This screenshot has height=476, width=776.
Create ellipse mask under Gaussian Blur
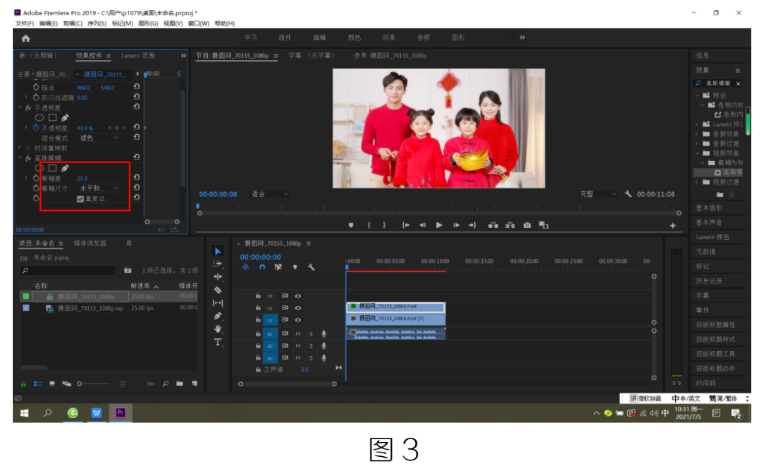39,168
